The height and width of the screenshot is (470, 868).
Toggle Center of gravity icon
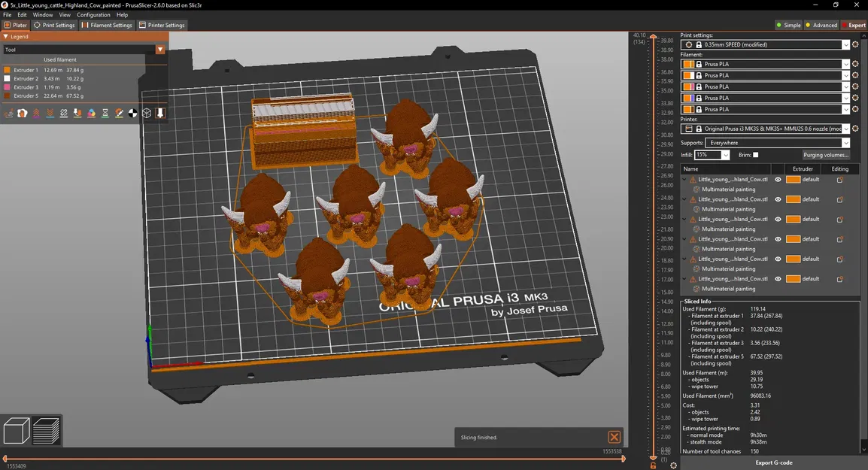[x=133, y=113]
